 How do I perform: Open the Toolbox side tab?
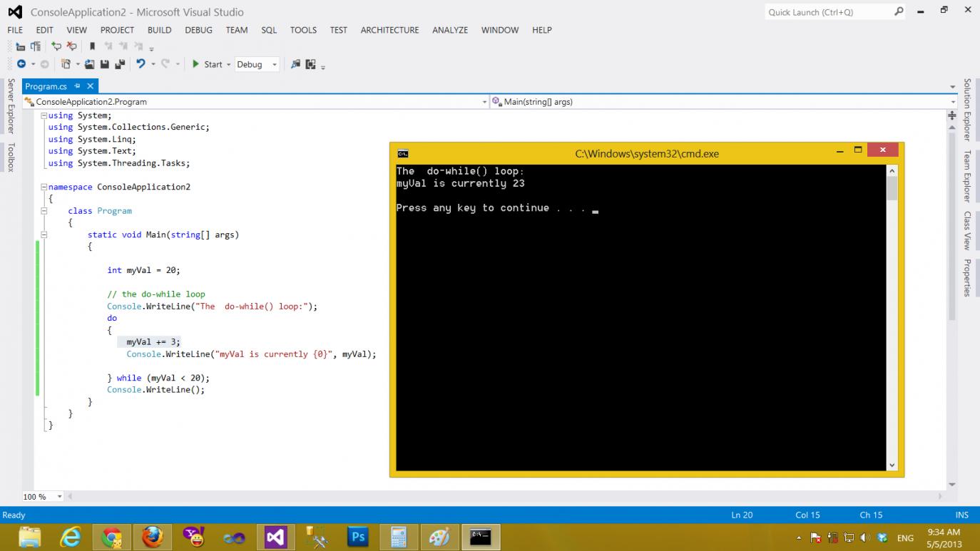pyautogui.click(x=11, y=157)
